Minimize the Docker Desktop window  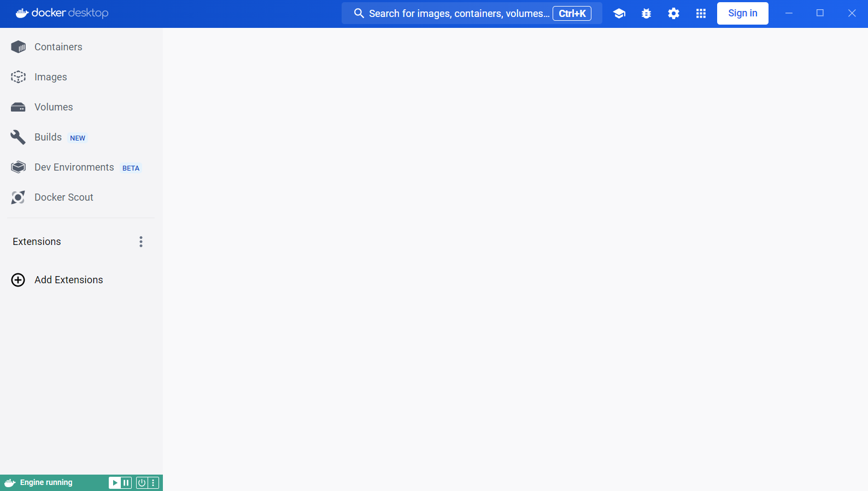(789, 13)
